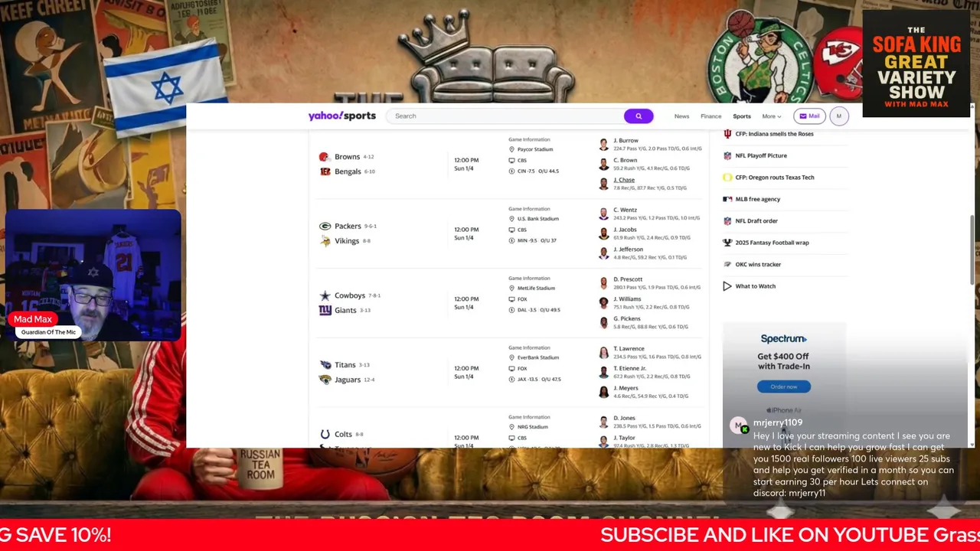Click MetLife Stadium location text
The height and width of the screenshot is (551, 980).
(x=536, y=288)
